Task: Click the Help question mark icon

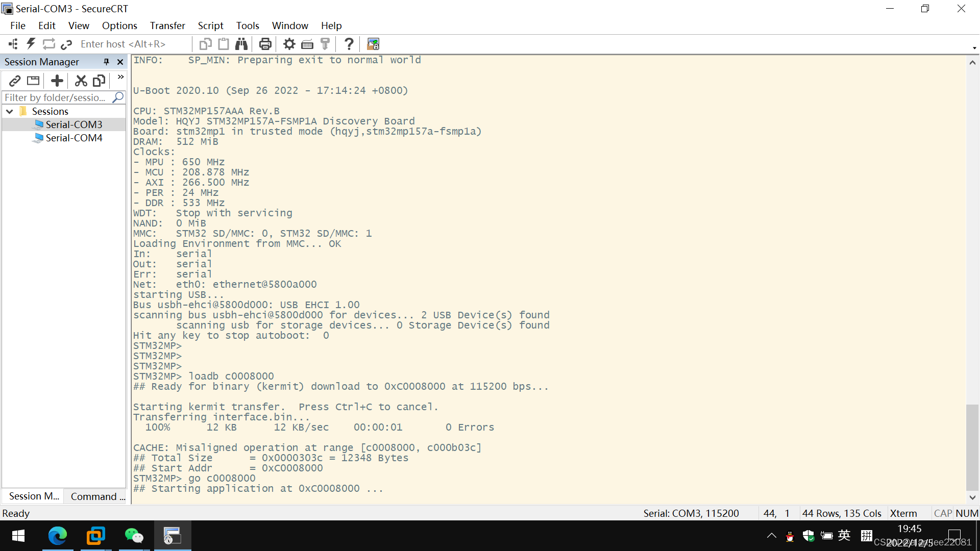Action: 349,44
